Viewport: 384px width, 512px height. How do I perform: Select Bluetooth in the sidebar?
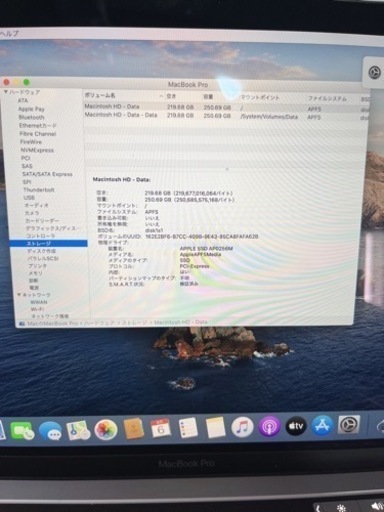(31, 117)
